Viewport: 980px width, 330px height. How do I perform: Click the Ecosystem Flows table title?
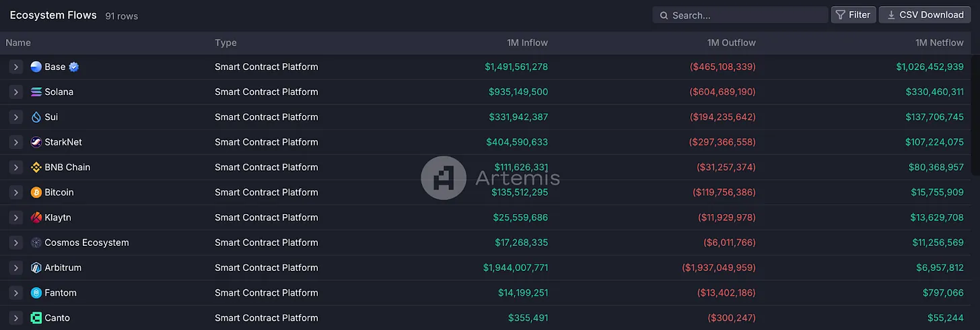53,15
